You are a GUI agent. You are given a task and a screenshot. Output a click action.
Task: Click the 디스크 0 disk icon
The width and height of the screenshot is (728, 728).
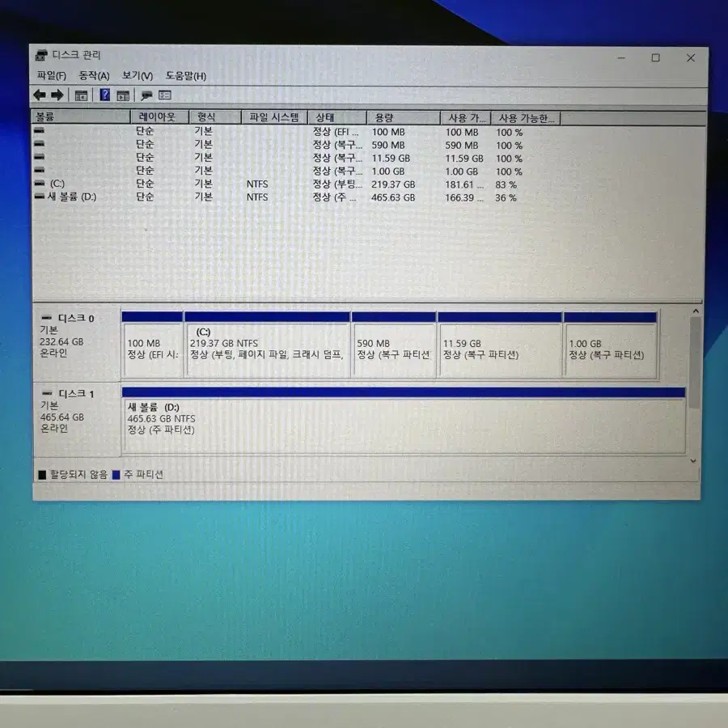(46, 318)
